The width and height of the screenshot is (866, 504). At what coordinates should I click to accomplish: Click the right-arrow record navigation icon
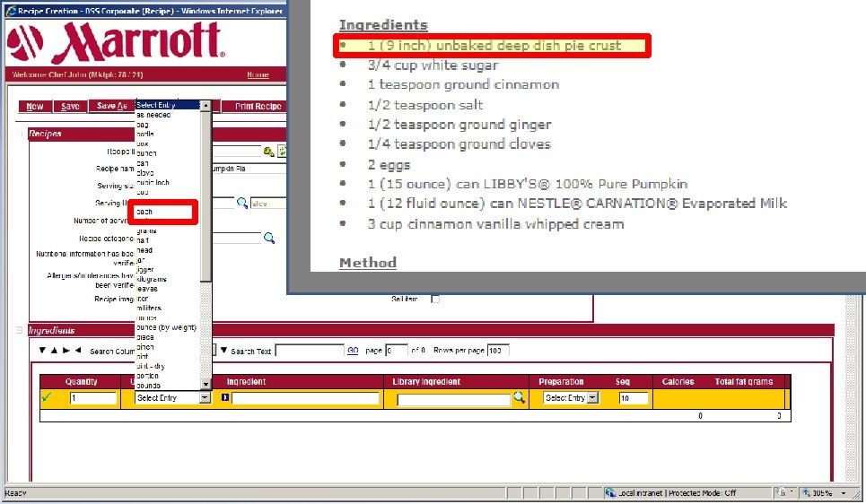(66, 350)
